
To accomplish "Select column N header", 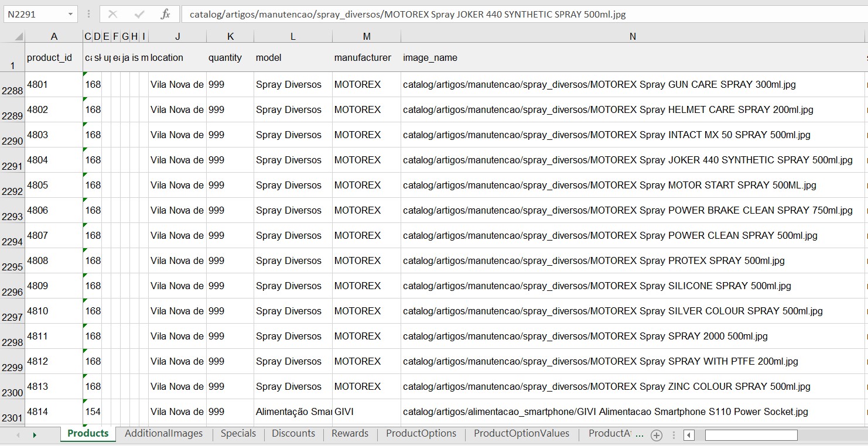I will click(633, 36).
